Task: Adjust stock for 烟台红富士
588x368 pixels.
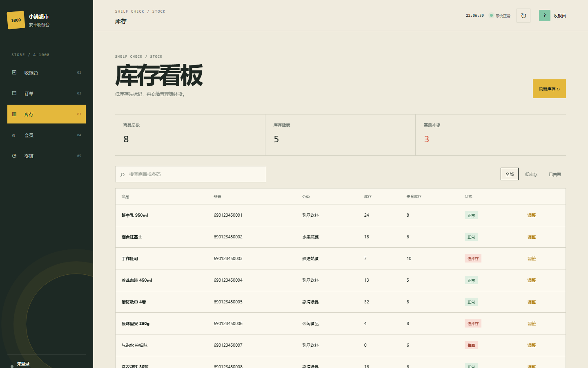Action: [531, 237]
